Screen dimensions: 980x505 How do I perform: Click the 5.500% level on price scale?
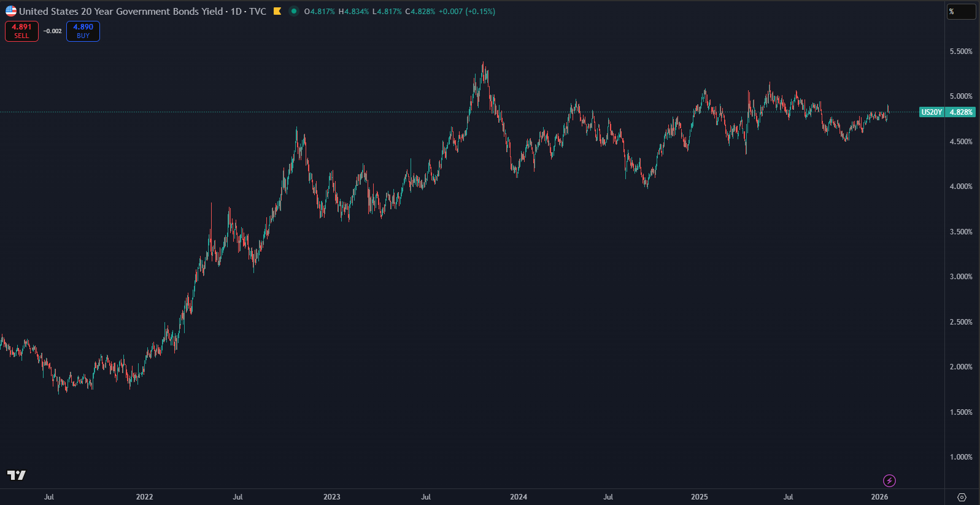pyautogui.click(x=960, y=52)
